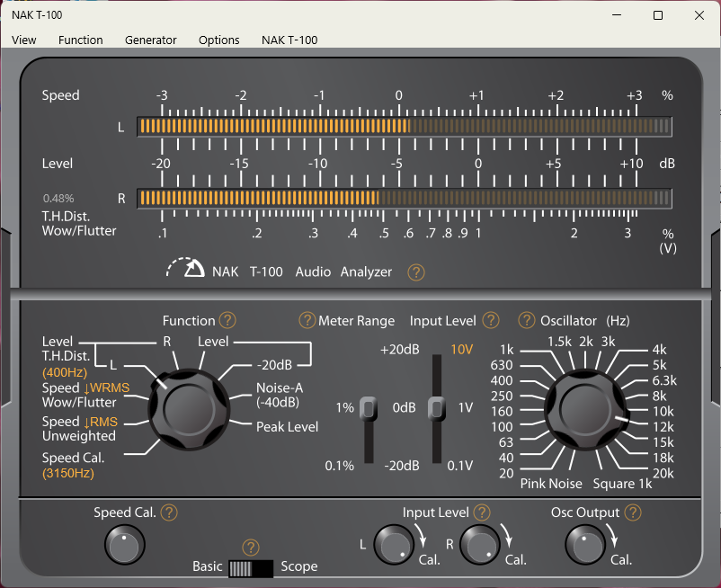
Task: Set oscillator to 20 Hz
Action: click(x=506, y=473)
